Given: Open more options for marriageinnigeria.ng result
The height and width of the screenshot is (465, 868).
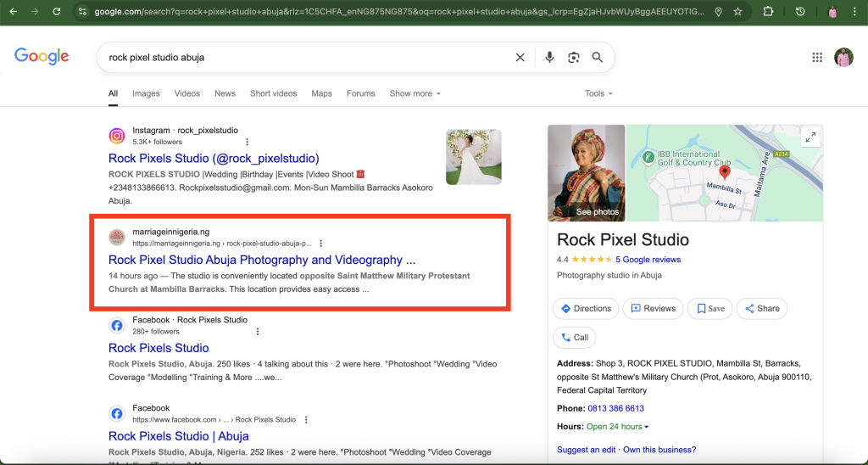Looking at the screenshot, I should [x=320, y=244].
